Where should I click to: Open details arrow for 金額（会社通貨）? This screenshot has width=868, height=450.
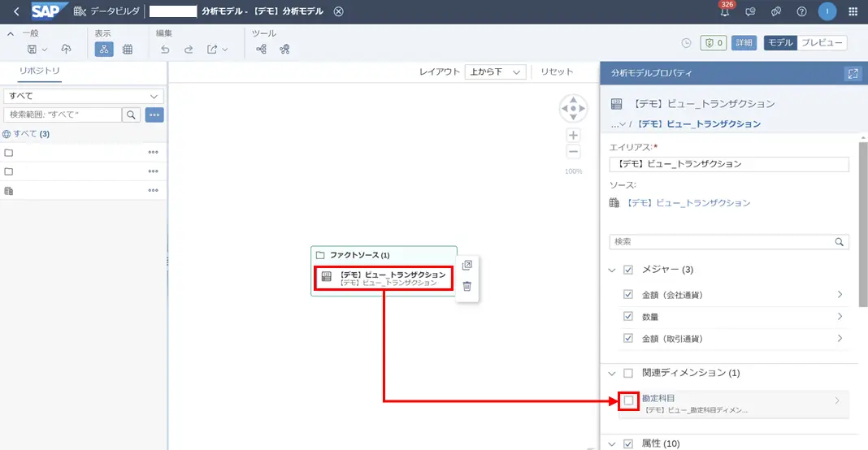[840, 295]
